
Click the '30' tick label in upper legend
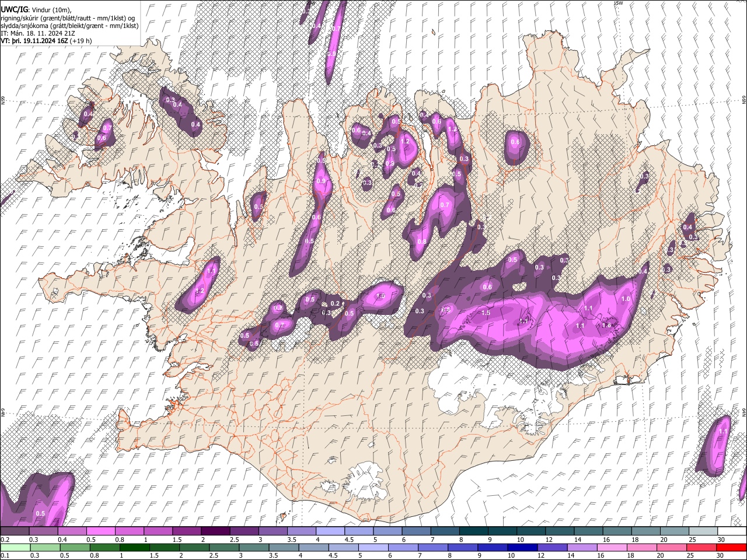[721, 540]
